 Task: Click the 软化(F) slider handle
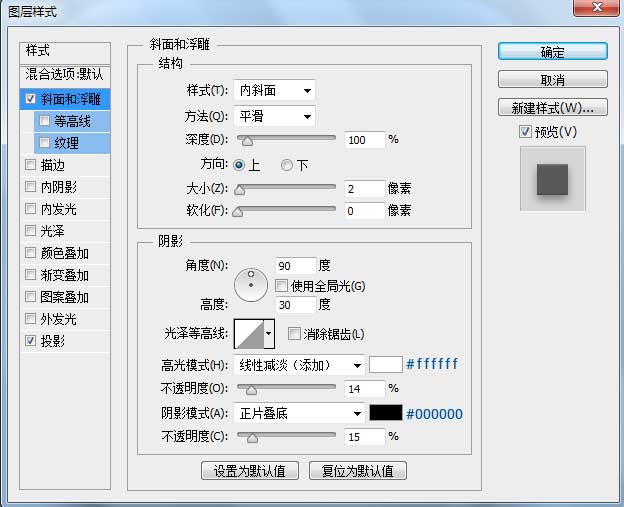point(238,211)
